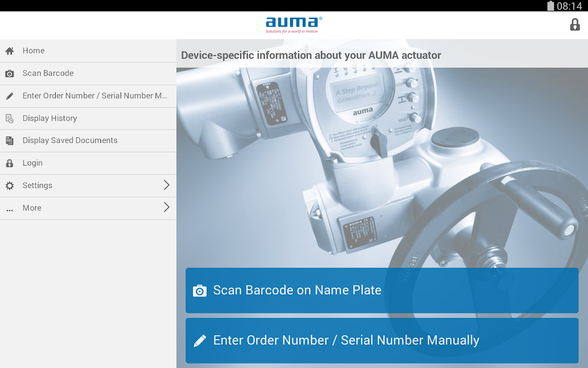Click the Display Saved Documents page icon
Image resolution: width=588 pixels, height=368 pixels.
coord(10,141)
